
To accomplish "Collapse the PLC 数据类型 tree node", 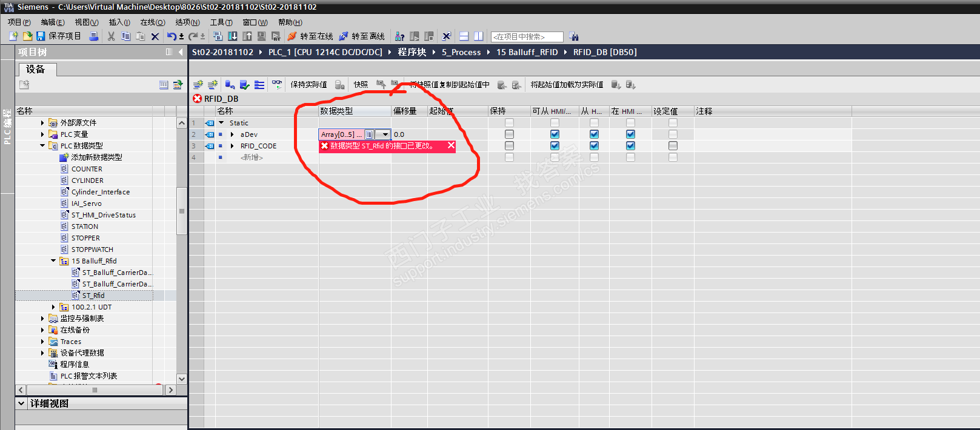I will point(42,145).
